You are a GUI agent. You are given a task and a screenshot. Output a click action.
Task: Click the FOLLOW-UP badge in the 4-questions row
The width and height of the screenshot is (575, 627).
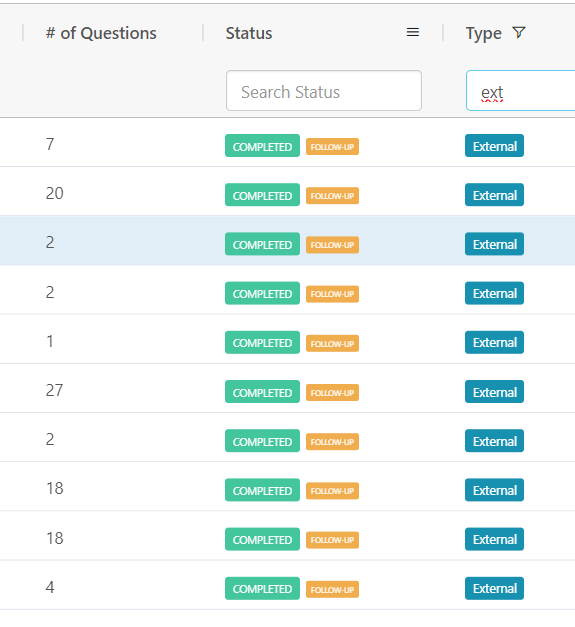(332, 589)
